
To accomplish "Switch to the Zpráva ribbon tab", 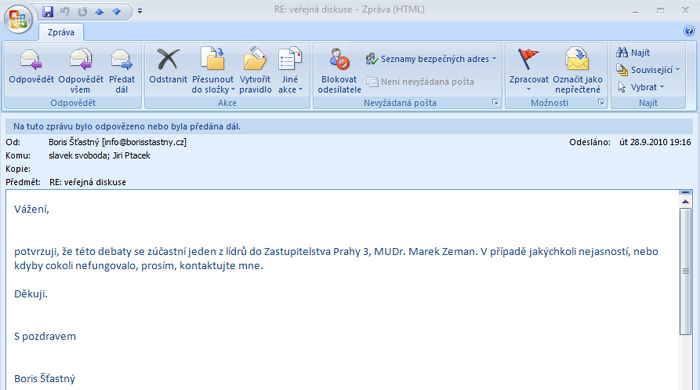I will [61, 32].
